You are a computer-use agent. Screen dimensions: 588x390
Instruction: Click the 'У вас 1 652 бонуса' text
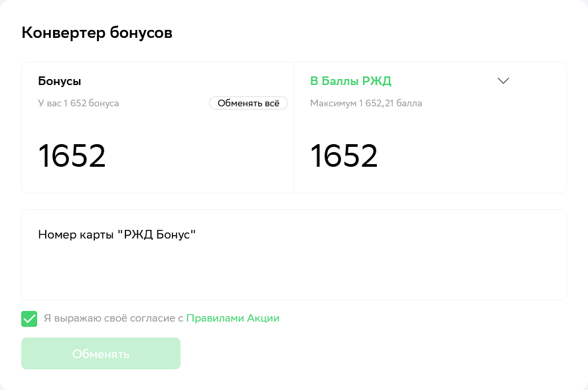pos(78,103)
